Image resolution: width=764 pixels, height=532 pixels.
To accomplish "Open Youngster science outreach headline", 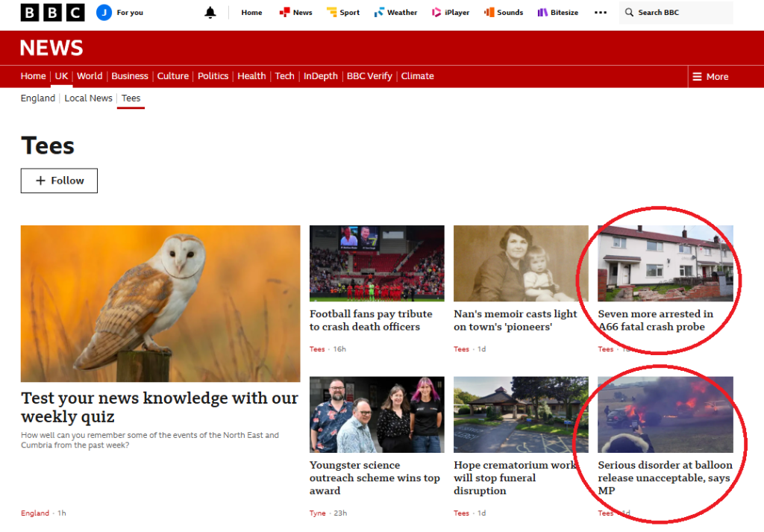I will (375, 478).
